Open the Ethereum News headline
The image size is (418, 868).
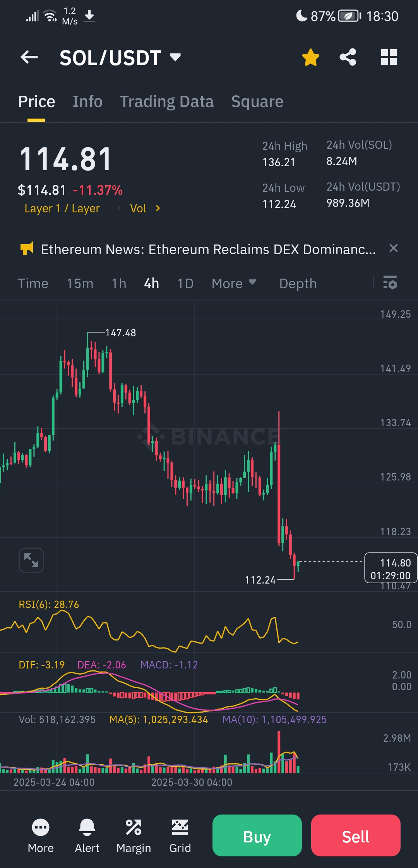pos(208,250)
